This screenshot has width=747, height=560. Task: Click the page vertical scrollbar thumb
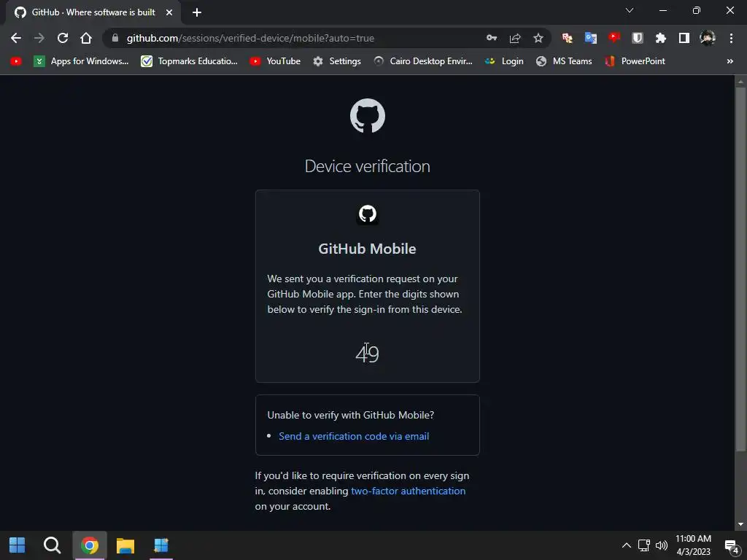coord(740,269)
